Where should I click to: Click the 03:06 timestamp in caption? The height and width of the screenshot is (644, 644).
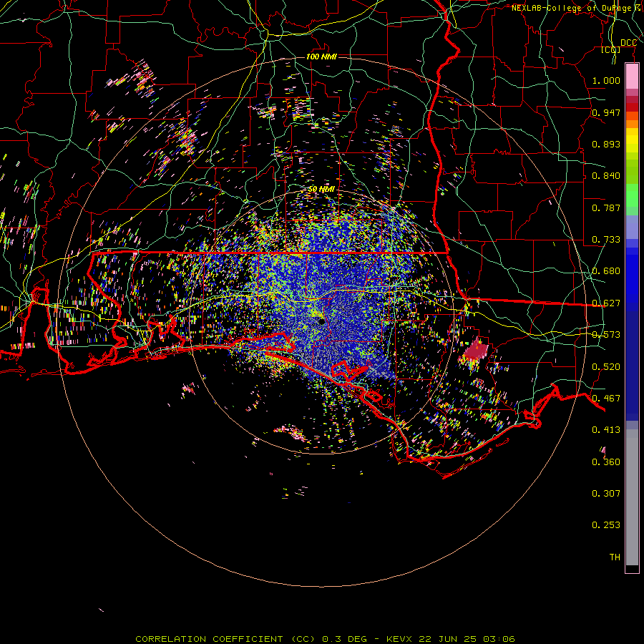point(499,639)
